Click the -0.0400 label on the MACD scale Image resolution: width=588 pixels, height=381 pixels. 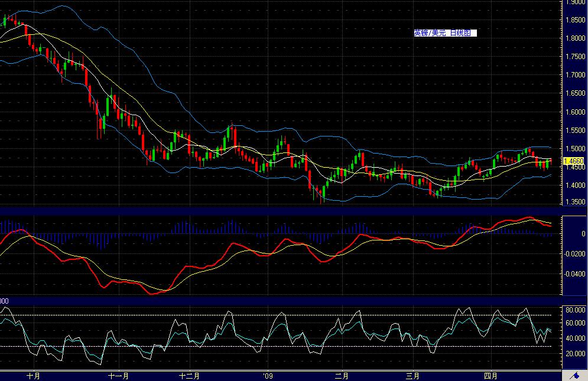pos(574,274)
